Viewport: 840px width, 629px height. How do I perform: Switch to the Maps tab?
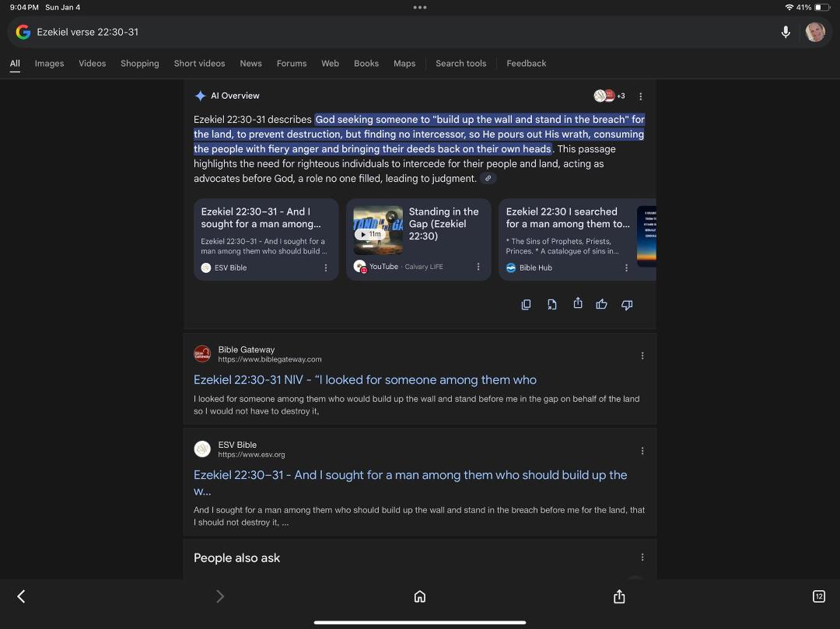[x=404, y=63]
